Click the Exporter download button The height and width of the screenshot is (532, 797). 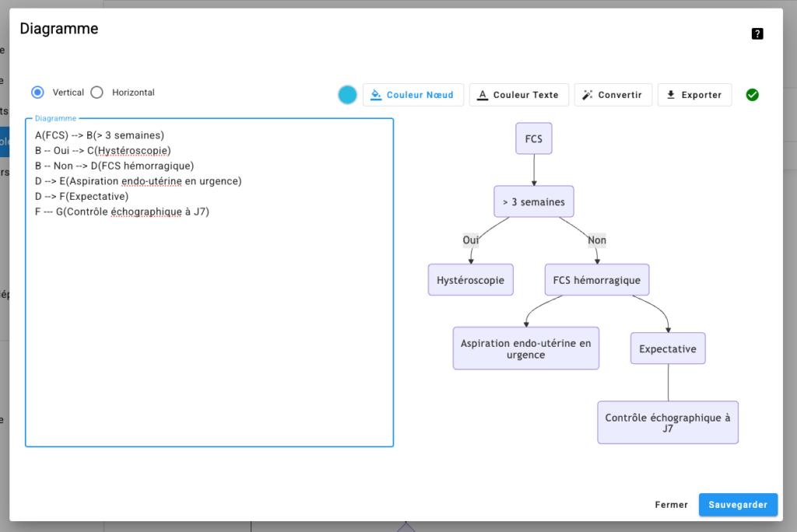(694, 95)
